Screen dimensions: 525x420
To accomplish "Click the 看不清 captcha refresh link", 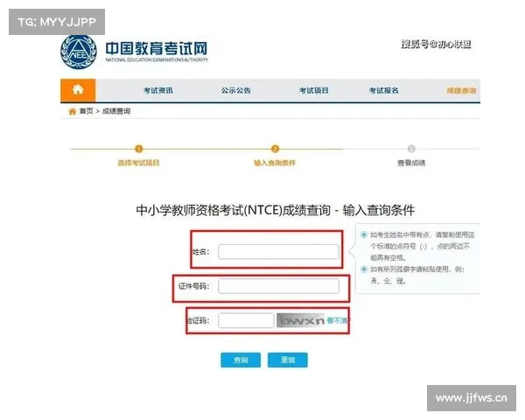I will tap(338, 320).
